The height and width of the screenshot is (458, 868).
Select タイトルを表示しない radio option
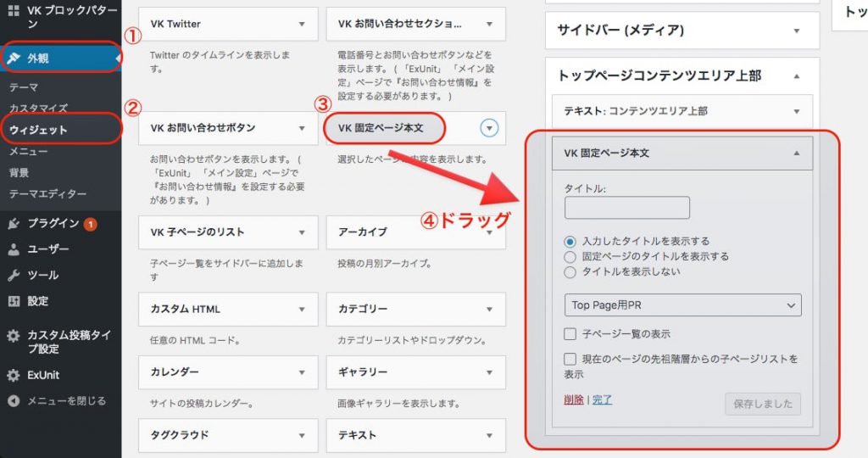coord(570,272)
